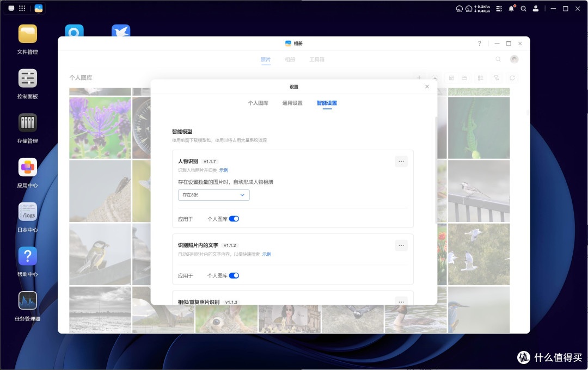Click the network speed indicator
Viewport: 588px width, 370px height.
[482, 9]
